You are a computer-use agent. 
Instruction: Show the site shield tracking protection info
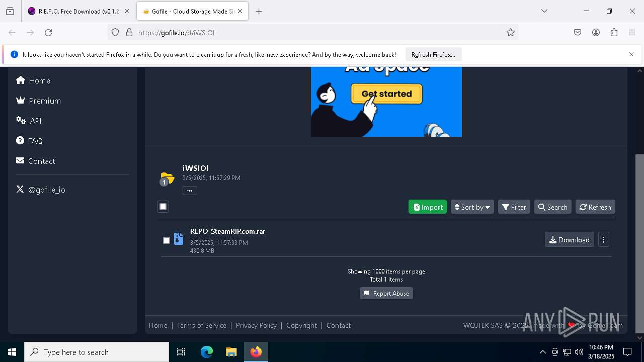click(115, 33)
